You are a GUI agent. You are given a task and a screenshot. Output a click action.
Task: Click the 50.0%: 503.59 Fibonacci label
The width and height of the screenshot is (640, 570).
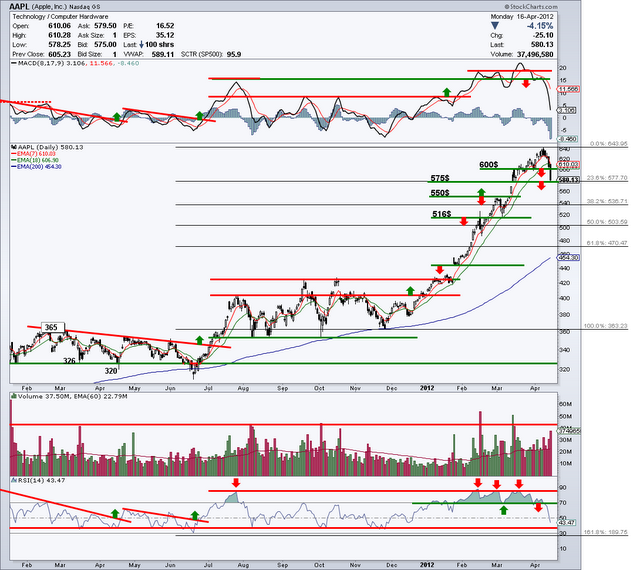click(x=607, y=222)
